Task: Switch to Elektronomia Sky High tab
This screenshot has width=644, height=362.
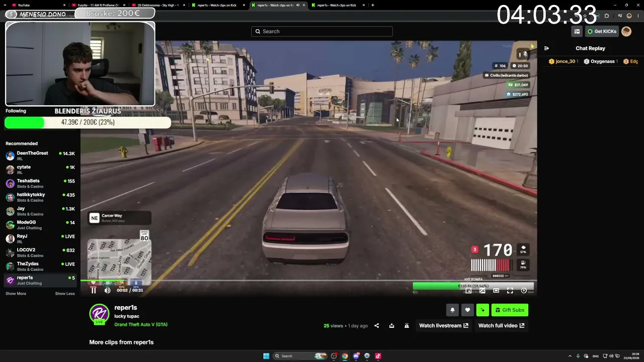Action: pyautogui.click(x=158, y=5)
